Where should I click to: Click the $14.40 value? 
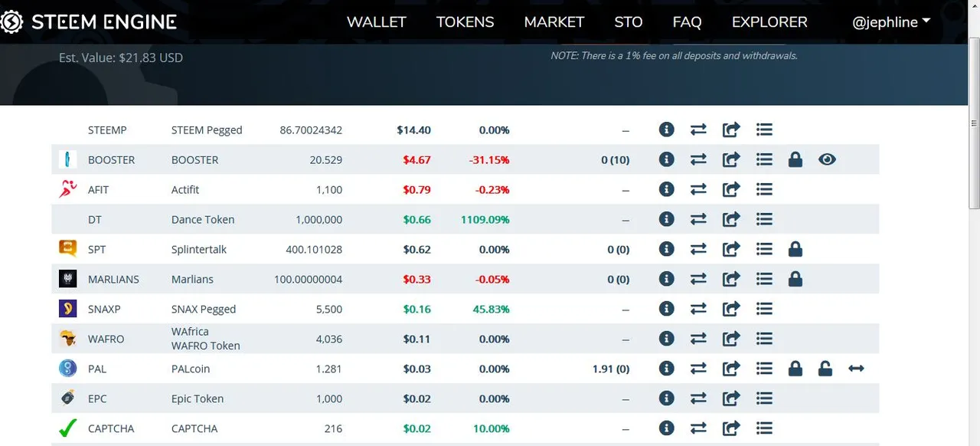click(413, 130)
